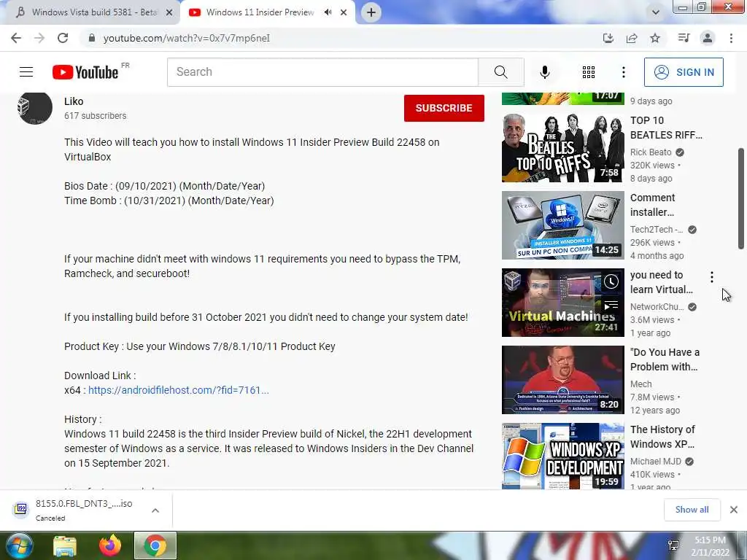Close the Windows 11 Insider Preview tab
Viewport: 747px width, 560px height.
pos(344,12)
